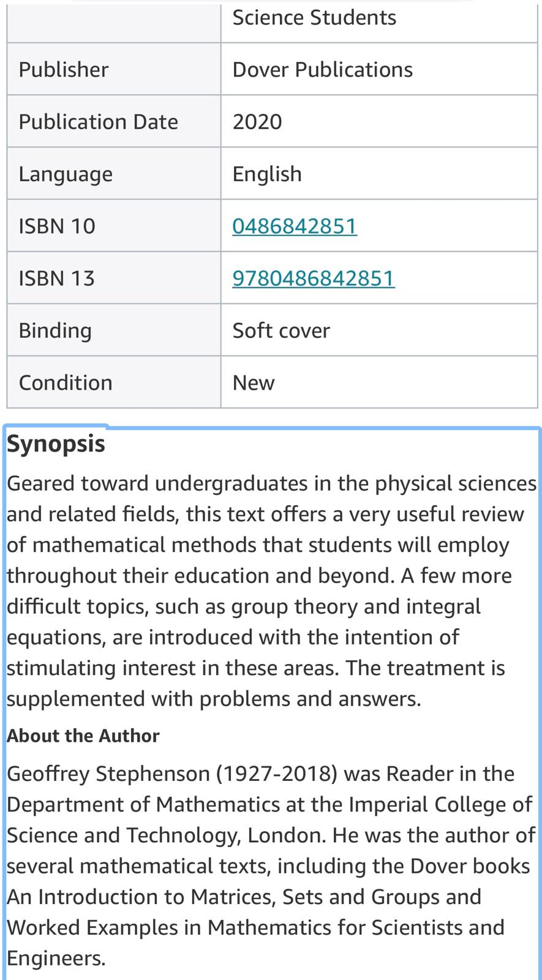Screen dimensions: 542x980
Task: Click the Binding row label
Action: tap(55, 331)
